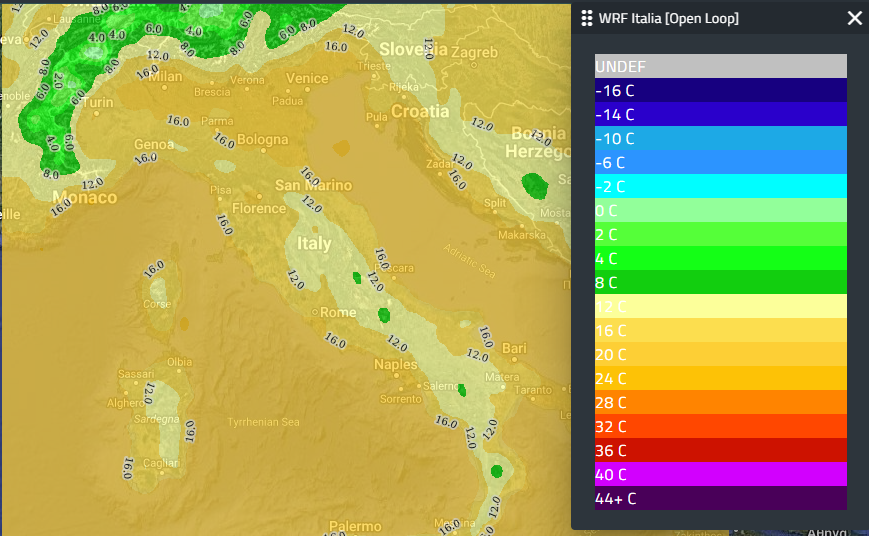869x536 pixels.
Task: Select the gray UNDEF legend swatch
Action: [x=720, y=66]
